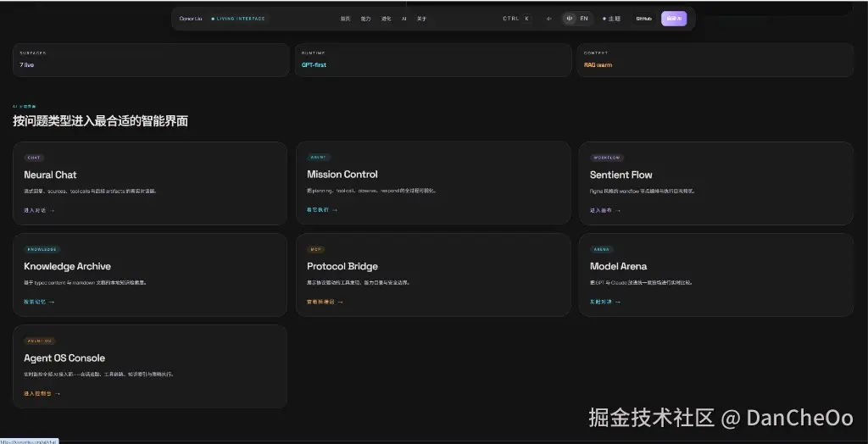The image size is (868, 444).
Task: Follow 看它执行 link in Mission Control card
Action: [x=322, y=210]
